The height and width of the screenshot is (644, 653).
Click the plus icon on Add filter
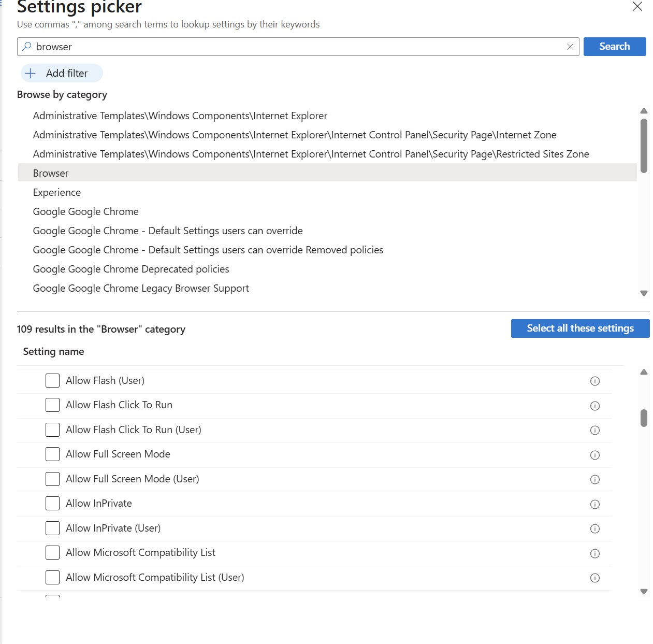pyautogui.click(x=31, y=73)
